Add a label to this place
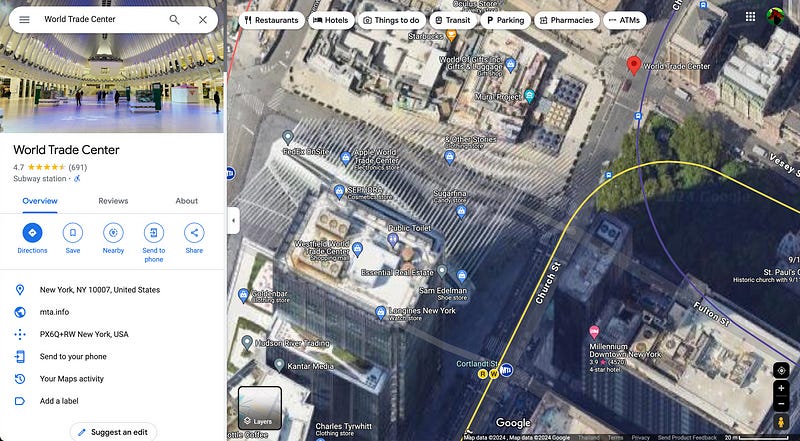 coord(112,401)
